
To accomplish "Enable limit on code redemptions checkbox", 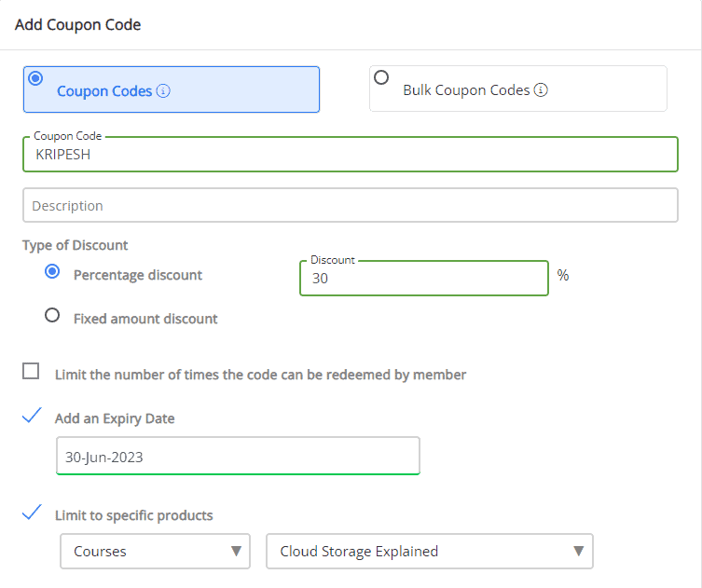I will pyautogui.click(x=32, y=372).
